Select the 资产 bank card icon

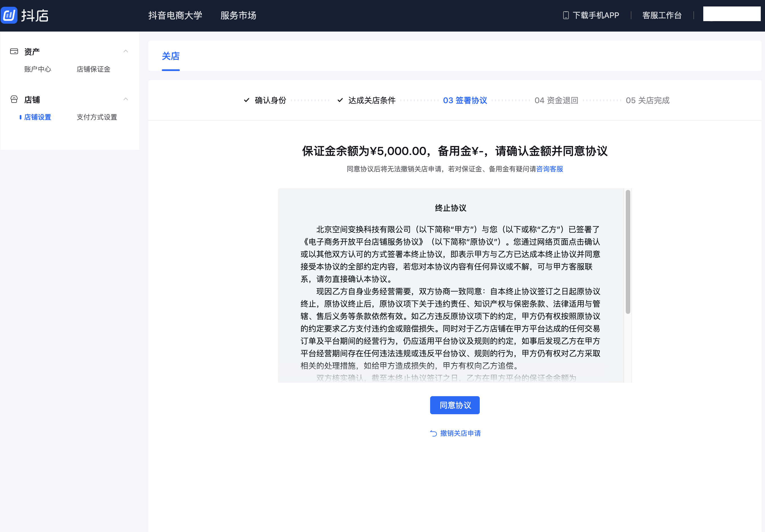[x=14, y=51]
